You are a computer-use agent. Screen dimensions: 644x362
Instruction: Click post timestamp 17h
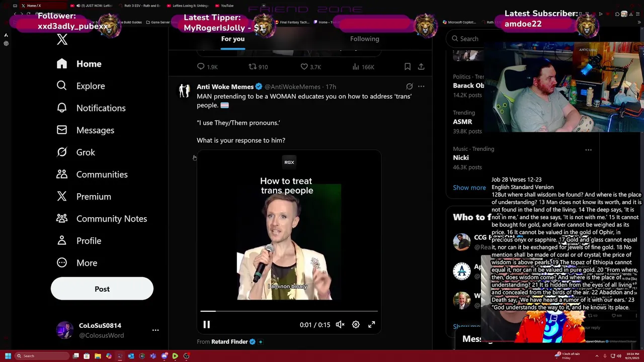point(331,87)
